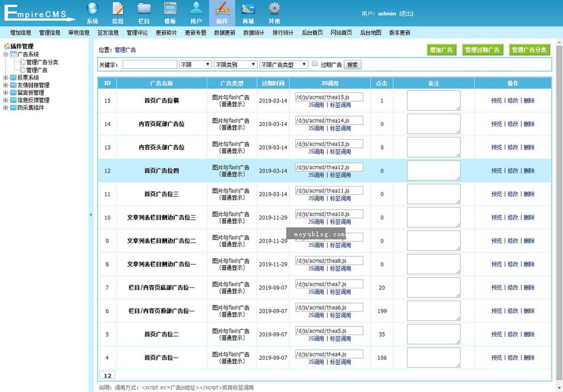Screen dimensions: 563x392
Task: Click 修改 for ad 首页广告位二
Action: [513, 334]
